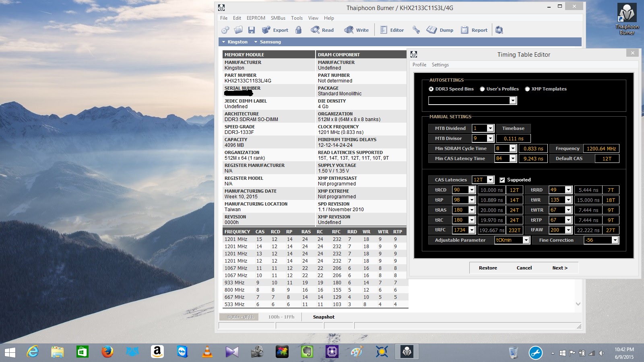Viewport: 644px width, 362px height.
Task: Open the tRCD value dropdown
Action: coord(472,190)
